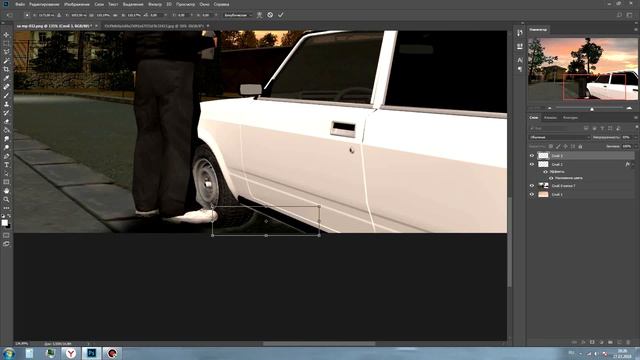The width and height of the screenshot is (640, 360).
Task: Select the Magic Wand tool
Action: pos(6,60)
